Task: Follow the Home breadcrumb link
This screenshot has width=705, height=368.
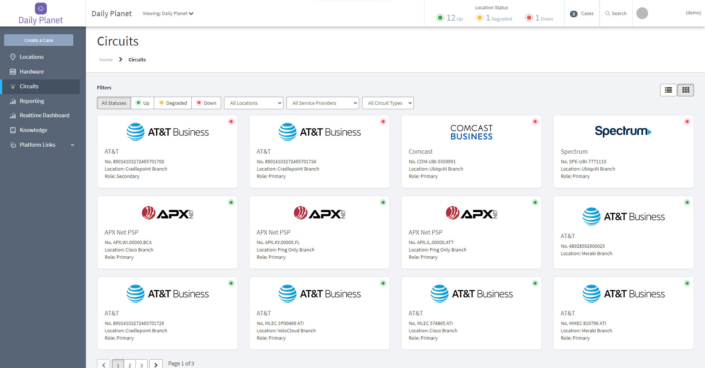Action: point(106,59)
